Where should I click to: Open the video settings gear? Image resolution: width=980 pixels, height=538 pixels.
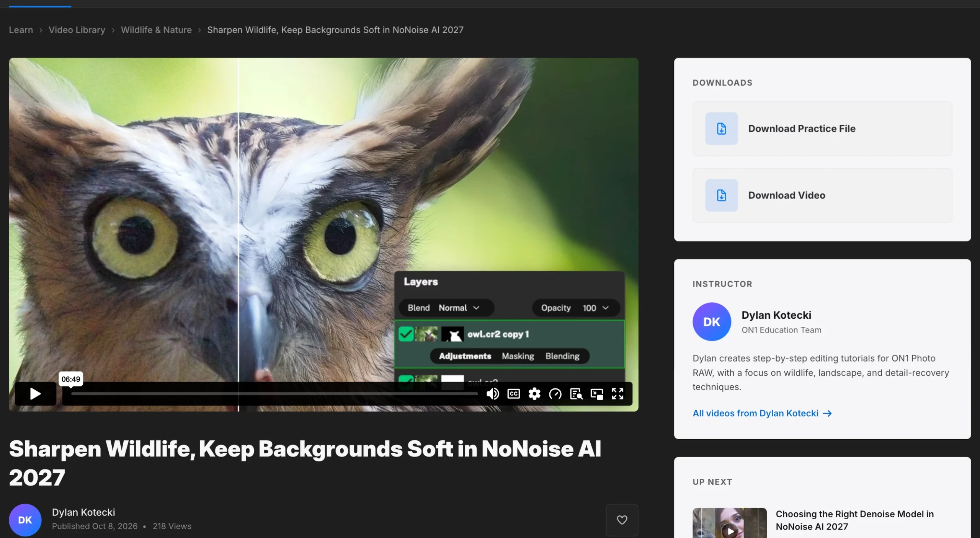[534, 393]
